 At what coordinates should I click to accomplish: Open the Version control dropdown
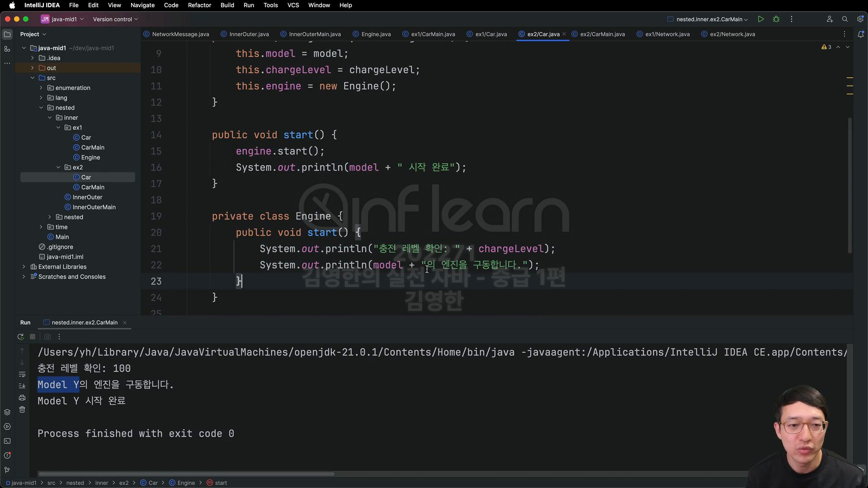115,19
